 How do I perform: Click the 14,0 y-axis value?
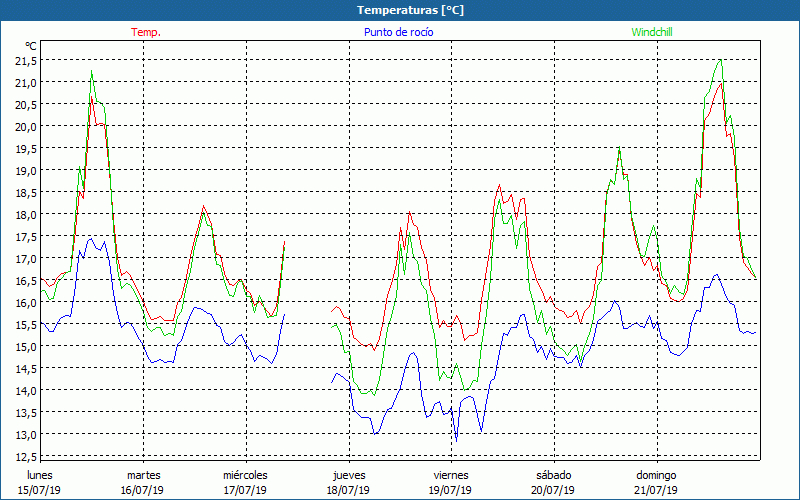tap(27, 390)
